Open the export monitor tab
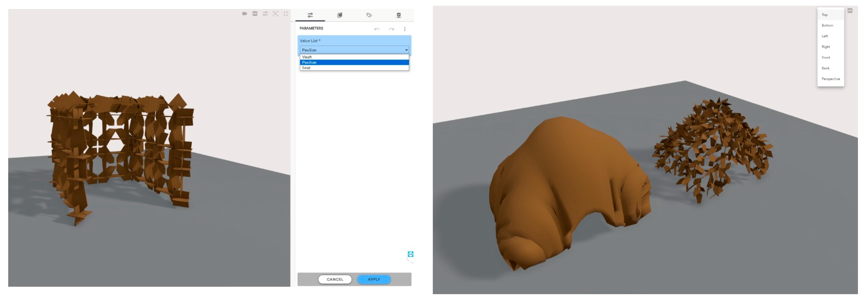The width and height of the screenshot is (868, 300). coord(399,15)
